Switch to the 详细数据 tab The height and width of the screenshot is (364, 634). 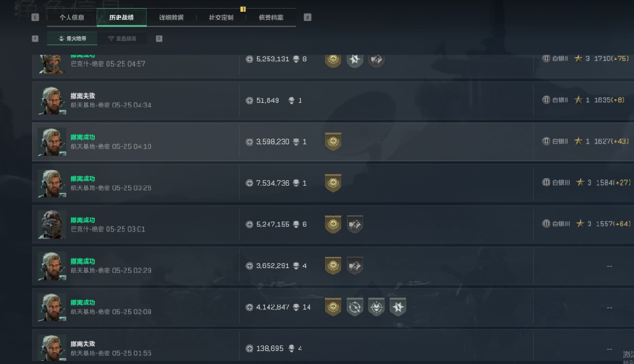(x=171, y=17)
